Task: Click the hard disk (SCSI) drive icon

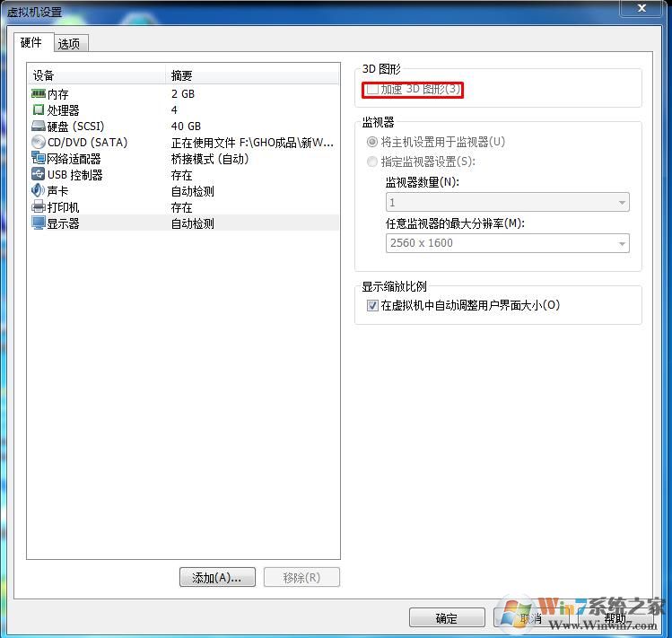Action: pyautogui.click(x=39, y=126)
